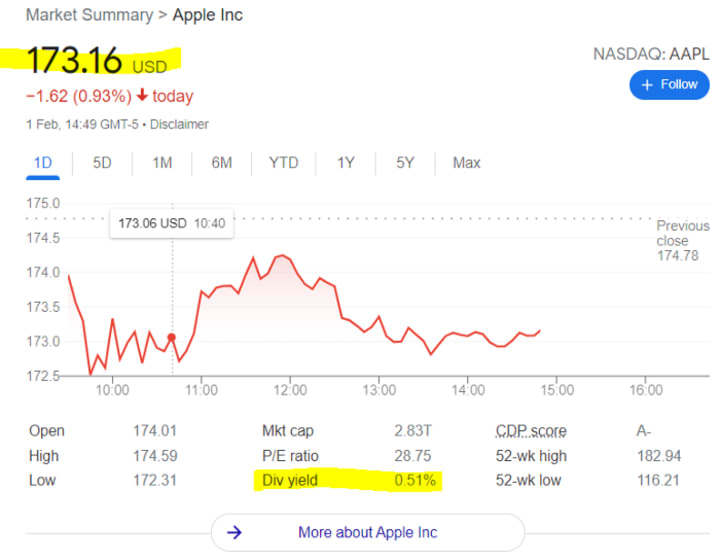
Task: Open the Disclaimer link
Action: pos(179,124)
